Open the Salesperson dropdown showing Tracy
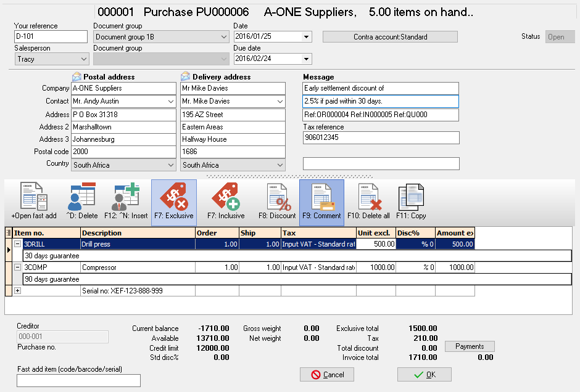The height and width of the screenshot is (392, 580). tap(84, 59)
